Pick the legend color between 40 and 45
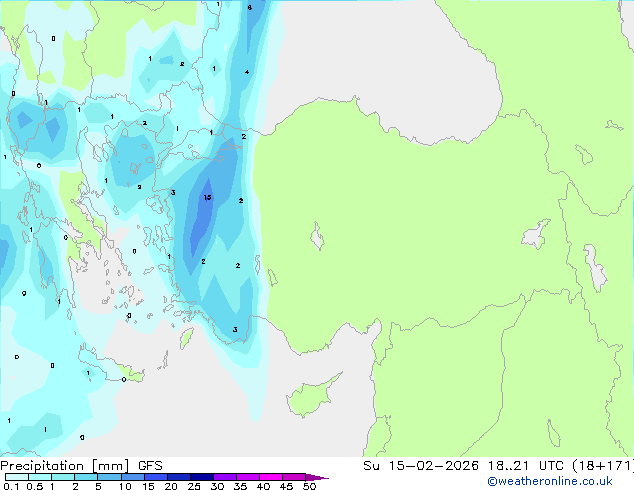The width and height of the screenshot is (634, 490). click(x=271, y=477)
